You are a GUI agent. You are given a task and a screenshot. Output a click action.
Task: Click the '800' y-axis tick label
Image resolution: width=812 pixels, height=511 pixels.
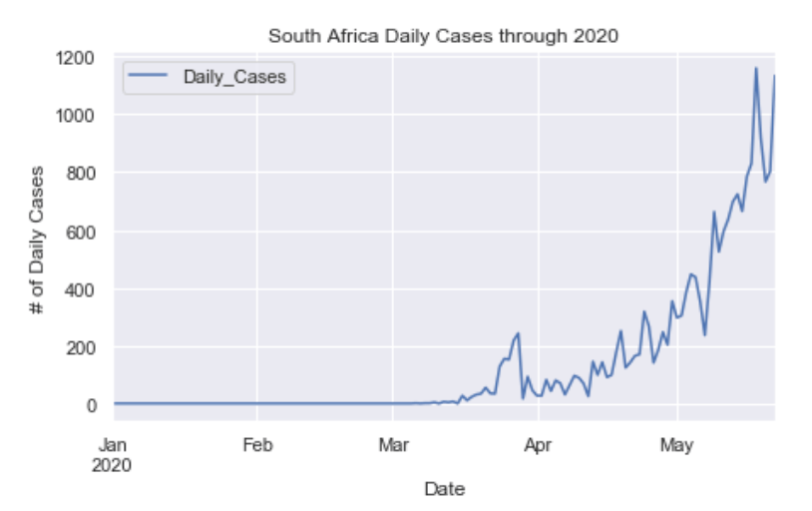pos(82,173)
